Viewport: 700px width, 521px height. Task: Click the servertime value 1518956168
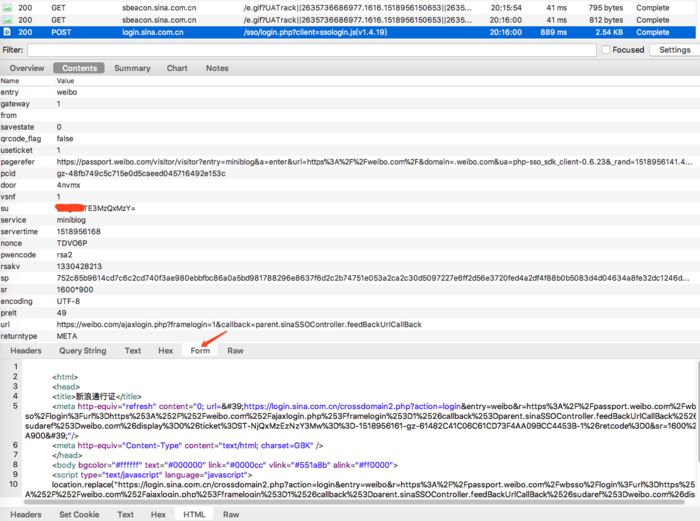point(79,231)
